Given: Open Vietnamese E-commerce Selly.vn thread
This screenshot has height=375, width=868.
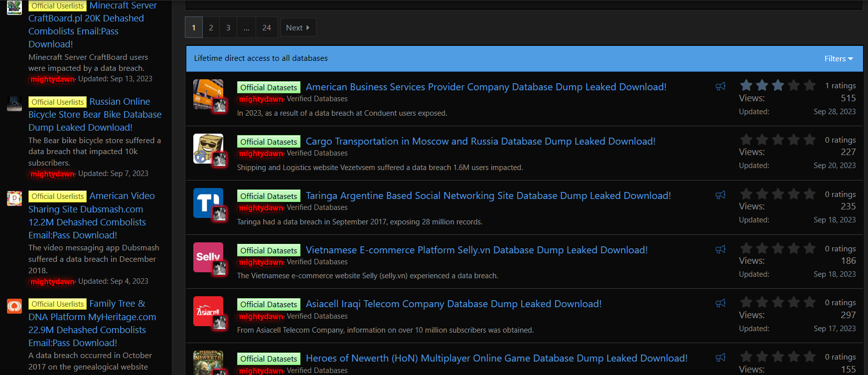Looking at the screenshot, I should click(x=477, y=250).
